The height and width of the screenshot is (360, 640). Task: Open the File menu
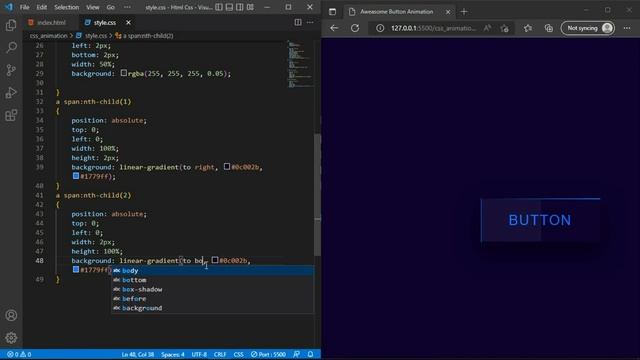point(24,7)
